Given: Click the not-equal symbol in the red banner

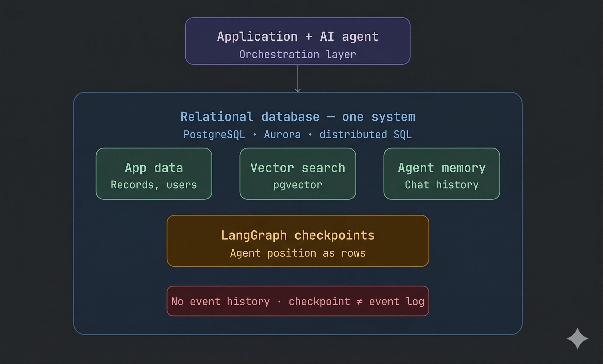Looking at the screenshot, I should coord(359,302).
